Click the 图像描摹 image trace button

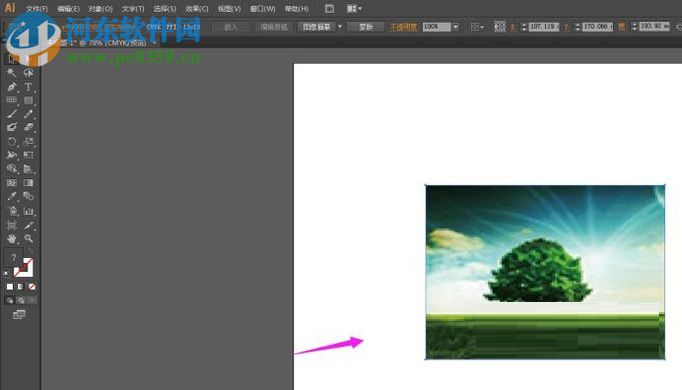(x=316, y=27)
